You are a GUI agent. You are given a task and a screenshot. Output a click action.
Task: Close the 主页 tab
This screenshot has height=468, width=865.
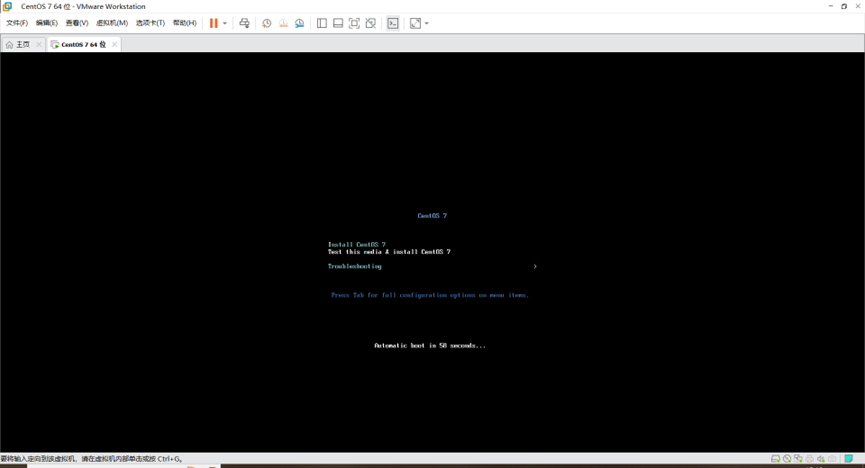39,45
